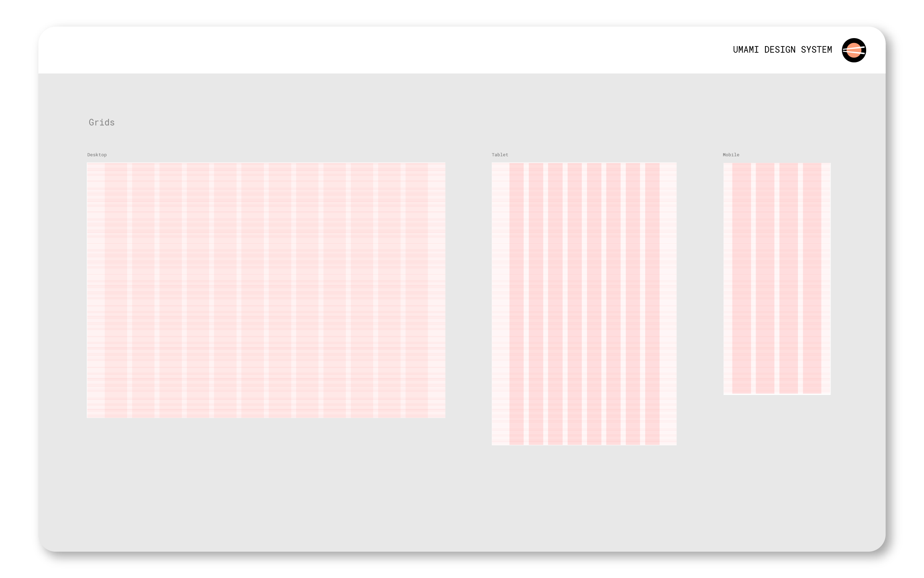Click the UMAMI DESIGN SYSTEM title

(782, 50)
